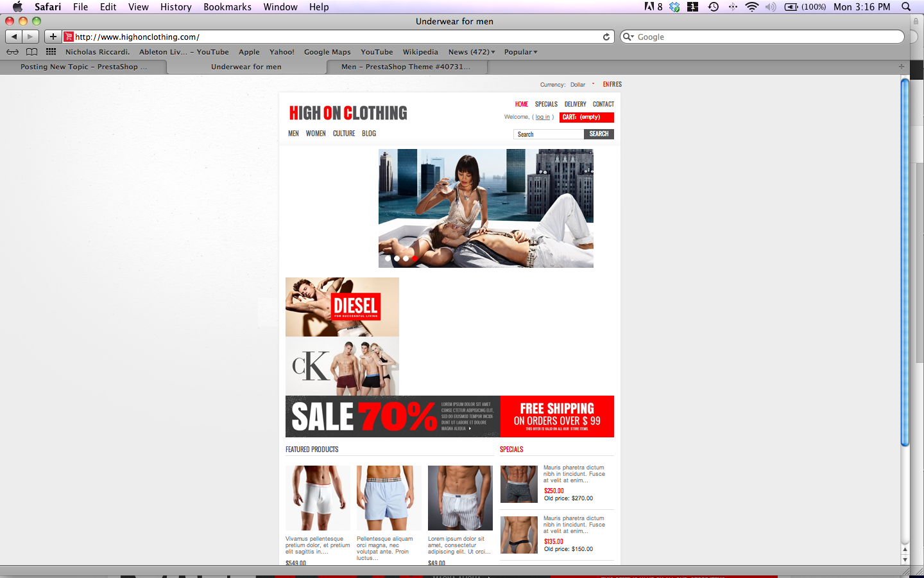Click the site's Search text field
Screen dimensions: 924x578
coord(549,134)
